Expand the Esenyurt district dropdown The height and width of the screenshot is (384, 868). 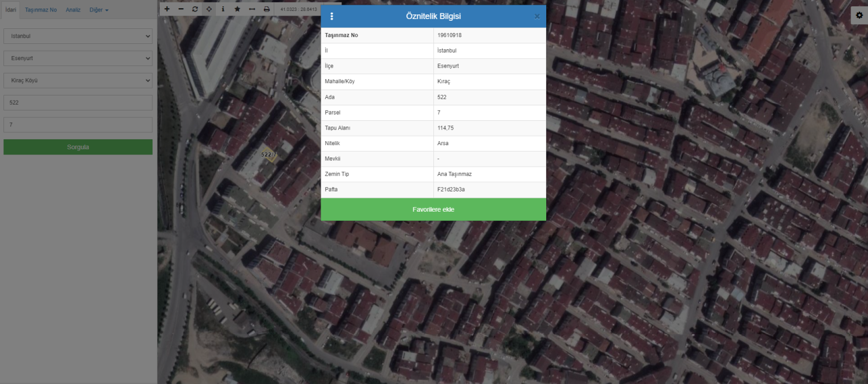point(78,58)
